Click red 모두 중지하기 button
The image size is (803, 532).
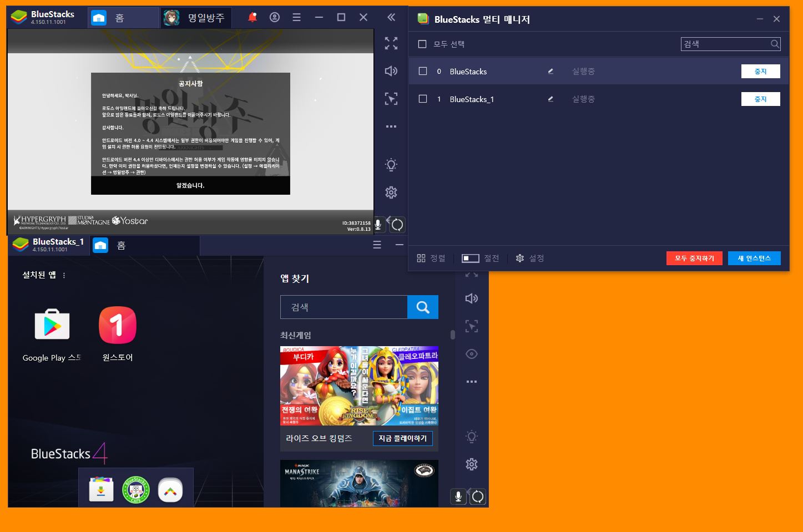(x=694, y=258)
